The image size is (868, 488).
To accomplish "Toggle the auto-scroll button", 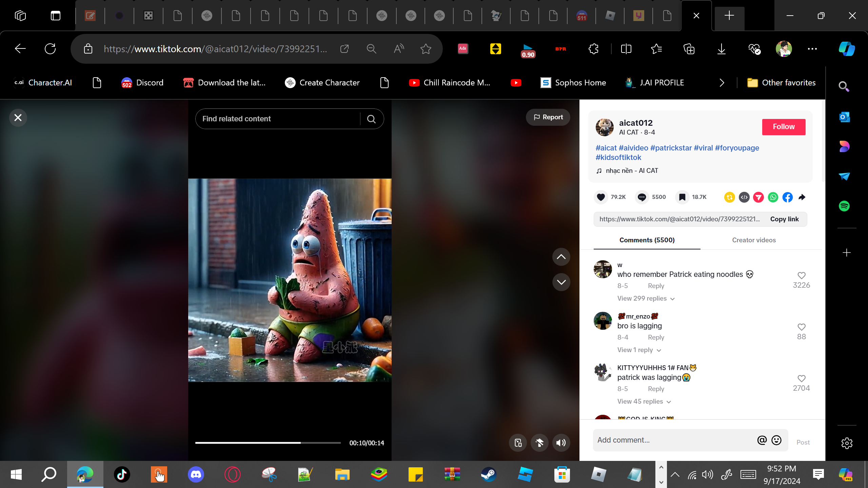I will pos(539,443).
